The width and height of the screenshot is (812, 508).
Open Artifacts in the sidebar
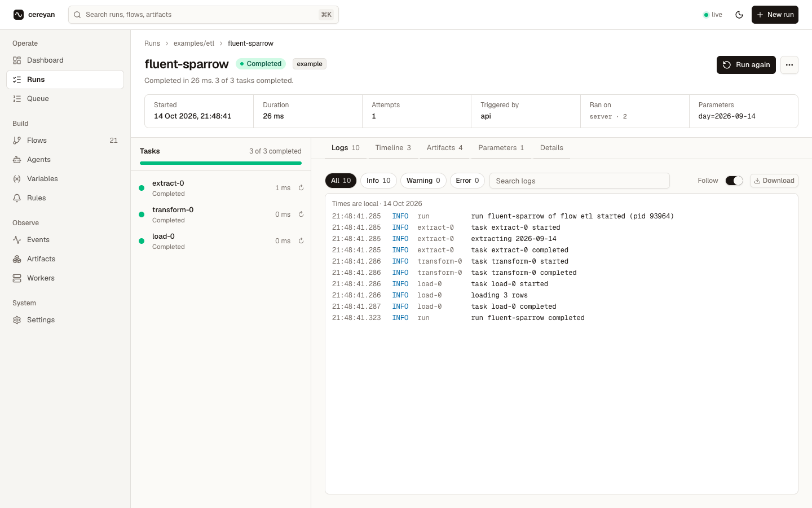tap(65, 259)
